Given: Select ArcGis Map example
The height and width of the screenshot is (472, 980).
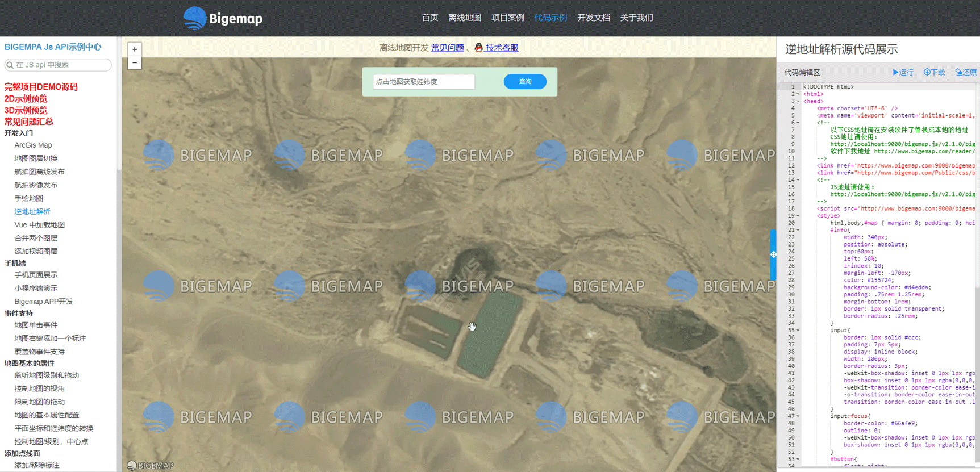Looking at the screenshot, I should click(33, 145).
